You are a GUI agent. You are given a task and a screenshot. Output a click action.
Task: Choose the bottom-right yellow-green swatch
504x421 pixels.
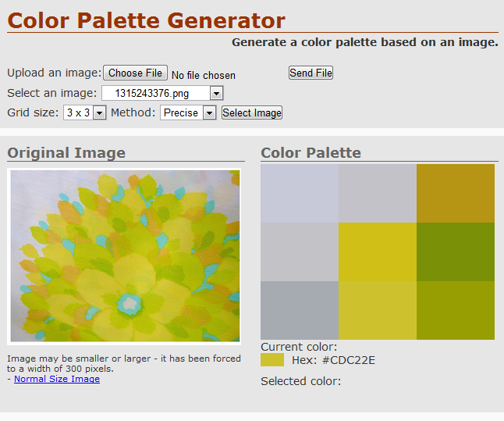click(456, 311)
